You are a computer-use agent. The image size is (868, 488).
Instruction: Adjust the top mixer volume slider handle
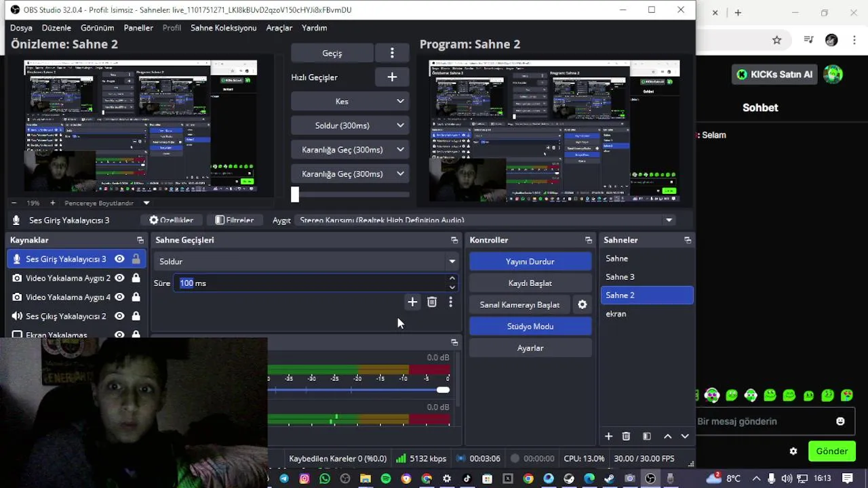point(443,390)
